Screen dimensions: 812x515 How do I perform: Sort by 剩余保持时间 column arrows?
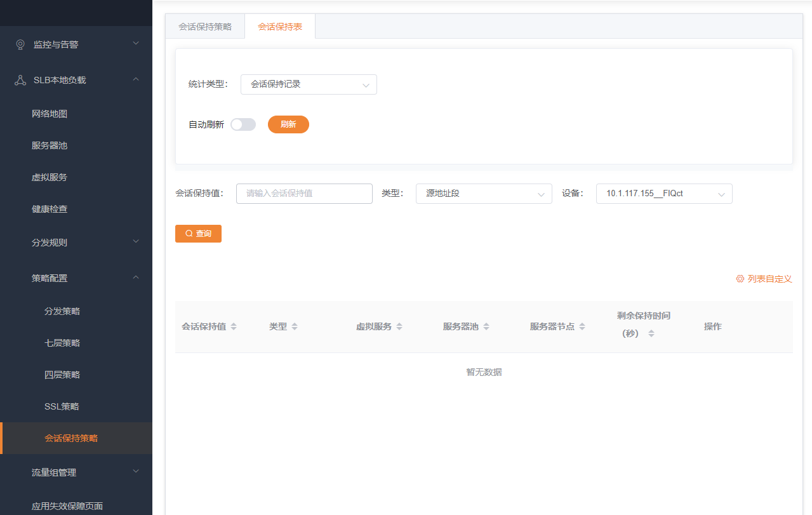point(651,333)
